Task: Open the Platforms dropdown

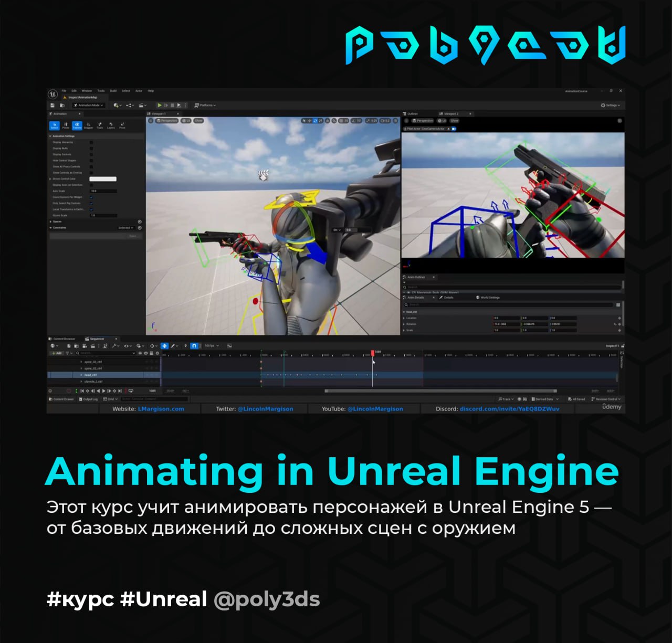Action: tap(205, 105)
